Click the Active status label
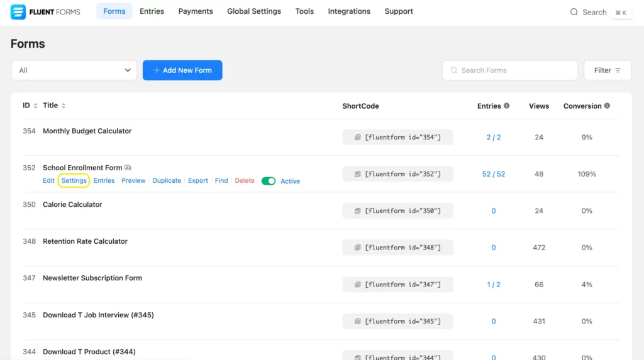The height and width of the screenshot is (360, 644). (x=290, y=181)
